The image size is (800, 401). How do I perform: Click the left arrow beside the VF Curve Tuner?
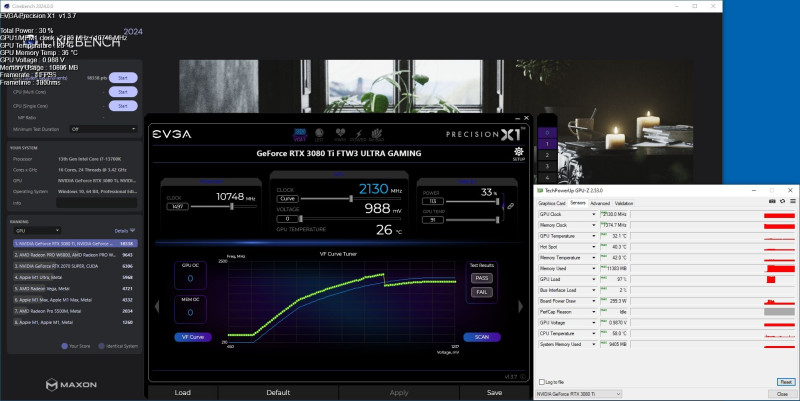[157, 306]
